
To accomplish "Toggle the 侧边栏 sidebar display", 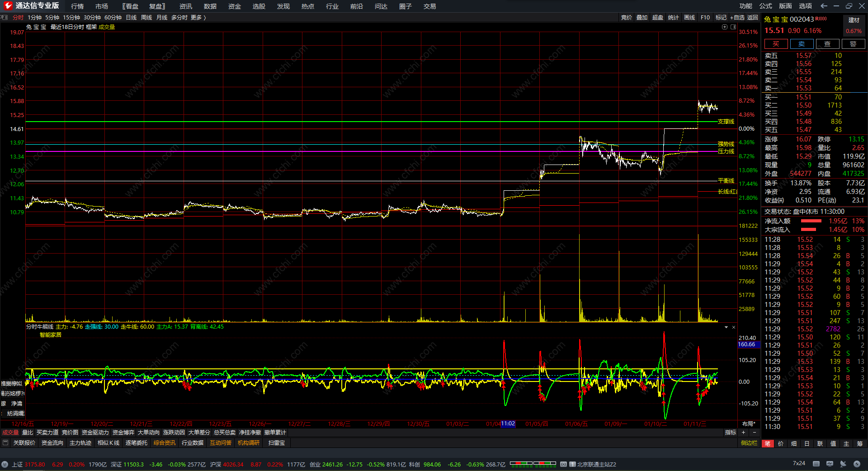I will pyautogui.click(x=749, y=443).
